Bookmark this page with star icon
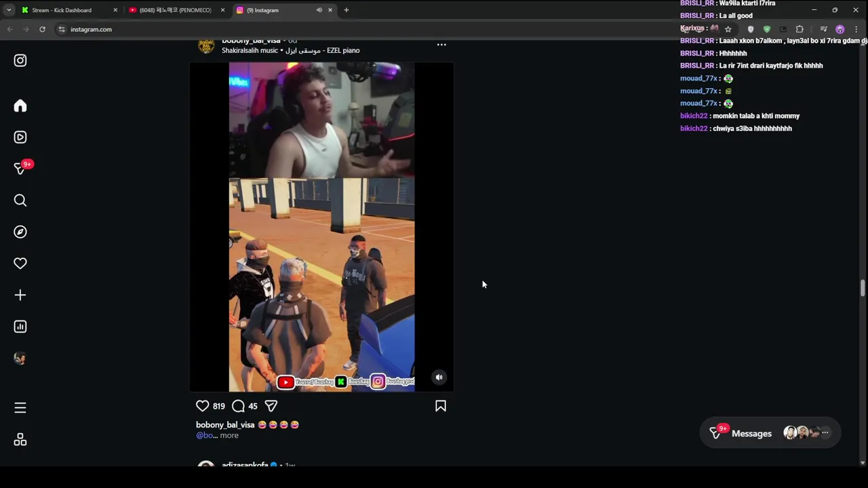 [x=728, y=29]
